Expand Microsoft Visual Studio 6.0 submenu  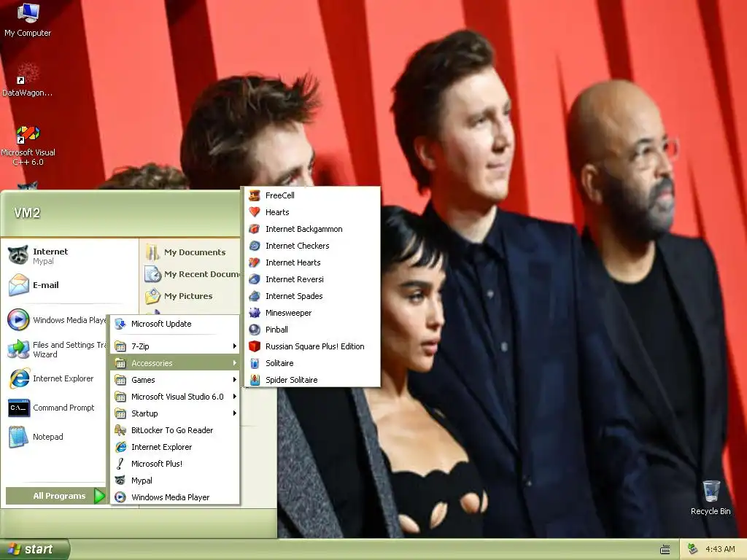175,397
